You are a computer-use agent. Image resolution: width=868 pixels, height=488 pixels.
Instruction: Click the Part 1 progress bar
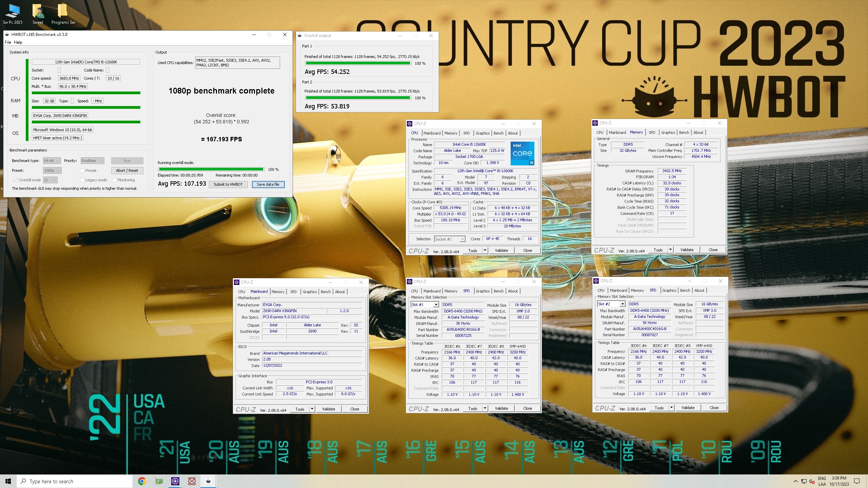point(358,63)
